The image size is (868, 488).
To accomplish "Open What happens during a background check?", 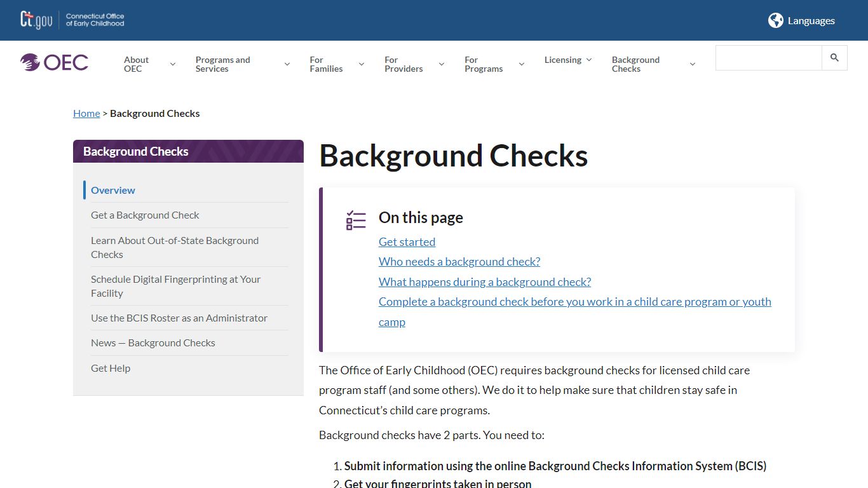I will 485,281.
